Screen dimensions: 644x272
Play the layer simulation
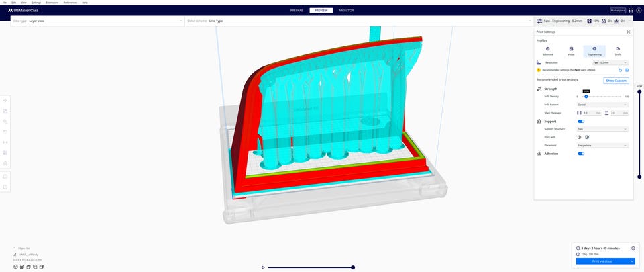tap(263, 267)
